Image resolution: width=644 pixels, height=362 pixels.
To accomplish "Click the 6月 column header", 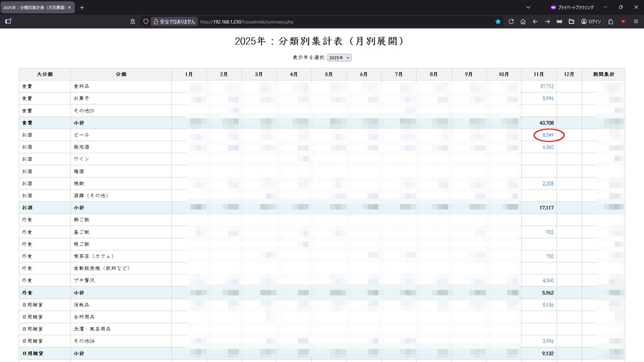I will click(x=364, y=74).
